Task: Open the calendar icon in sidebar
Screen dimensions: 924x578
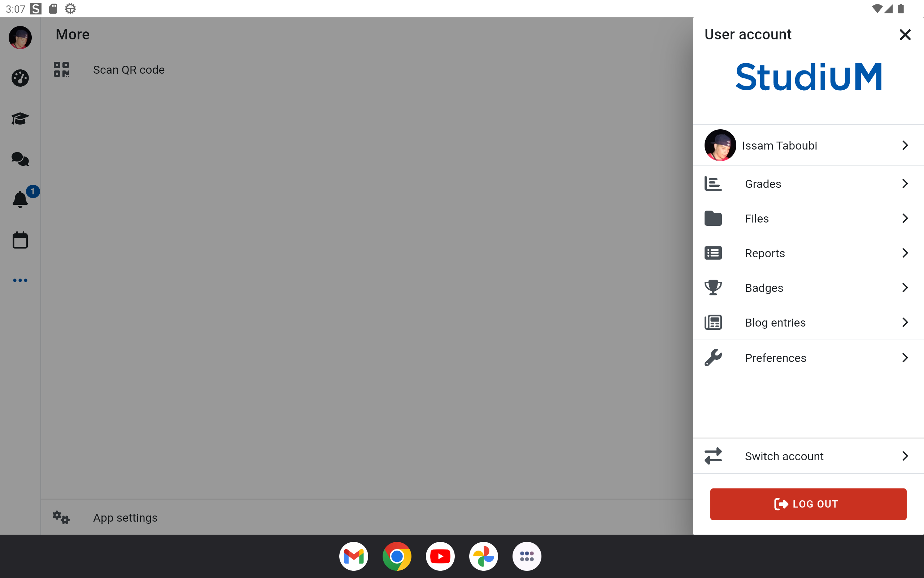Action: [x=20, y=240]
